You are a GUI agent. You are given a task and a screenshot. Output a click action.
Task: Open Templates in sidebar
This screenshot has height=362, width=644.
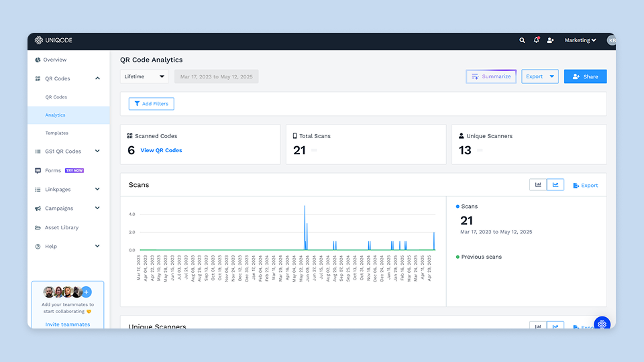[x=56, y=133]
